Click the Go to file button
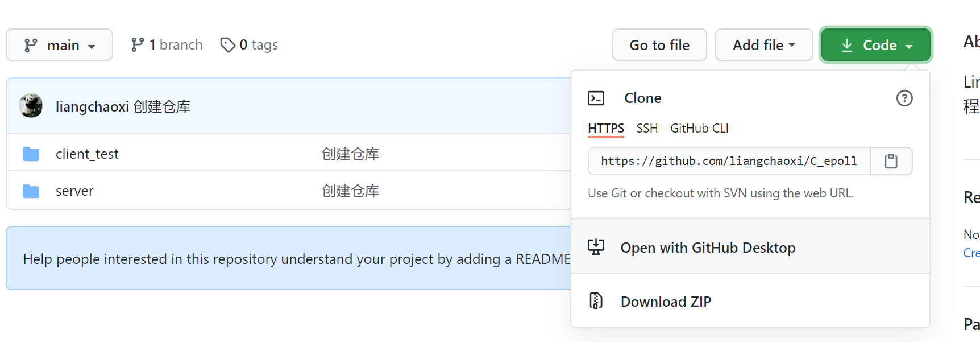Screen dimensions: 980x342 [659, 44]
